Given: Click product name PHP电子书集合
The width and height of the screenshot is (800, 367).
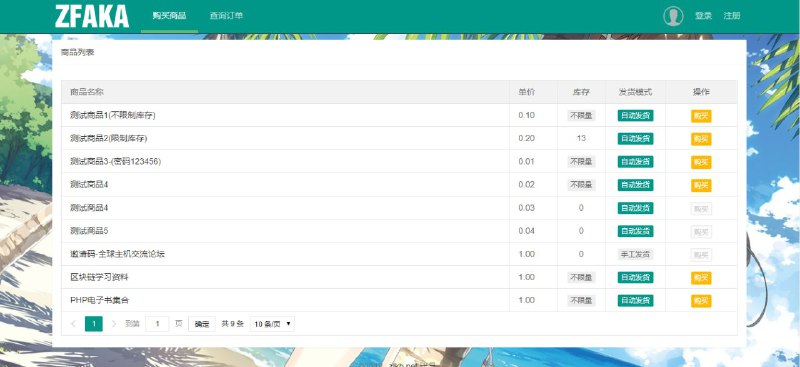Looking at the screenshot, I should (x=99, y=300).
